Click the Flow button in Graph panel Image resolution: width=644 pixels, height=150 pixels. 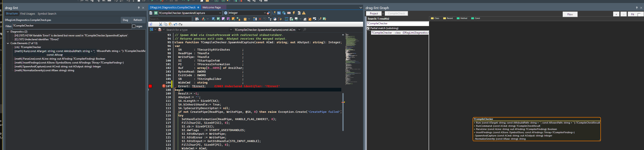(x=570, y=14)
